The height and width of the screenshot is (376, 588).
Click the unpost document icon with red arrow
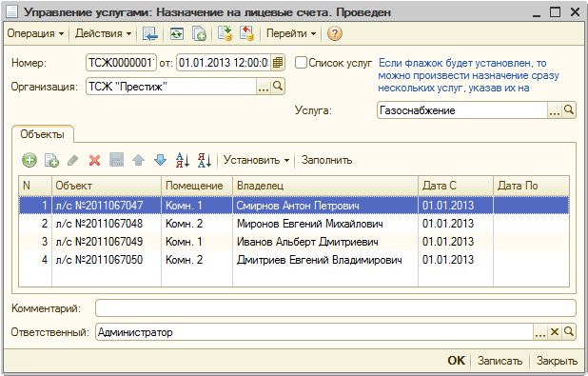246,33
